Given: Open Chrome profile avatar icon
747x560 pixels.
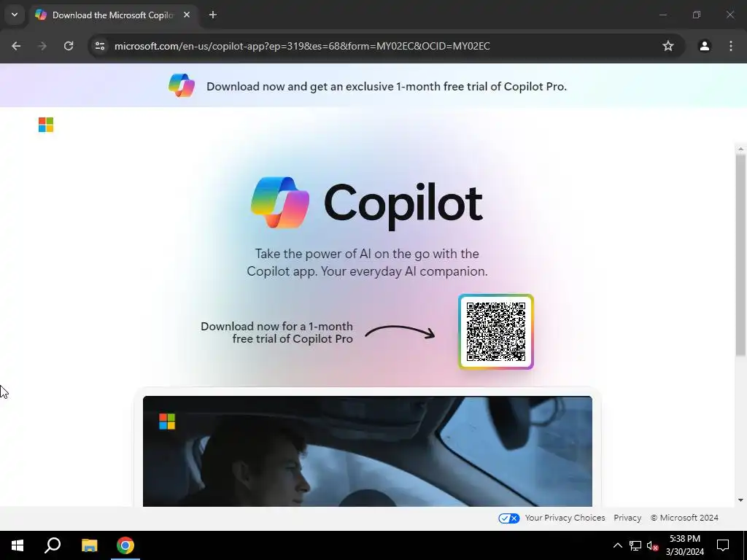Looking at the screenshot, I should (704, 46).
